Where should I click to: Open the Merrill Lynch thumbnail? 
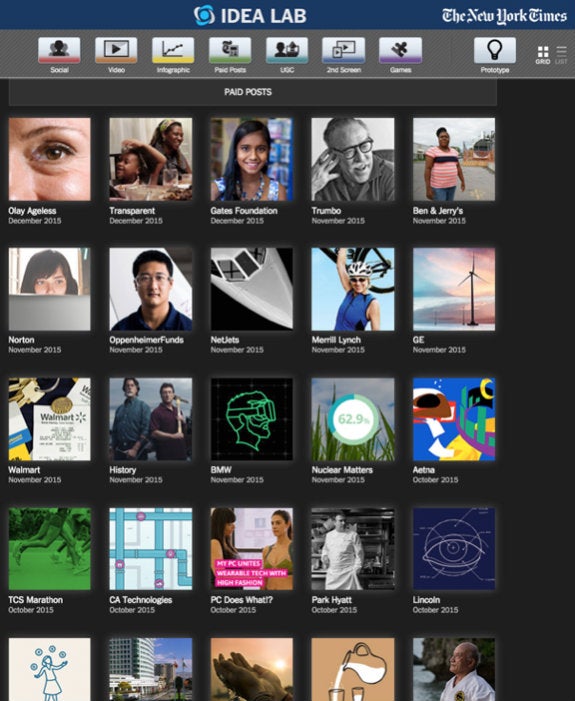tap(353, 289)
